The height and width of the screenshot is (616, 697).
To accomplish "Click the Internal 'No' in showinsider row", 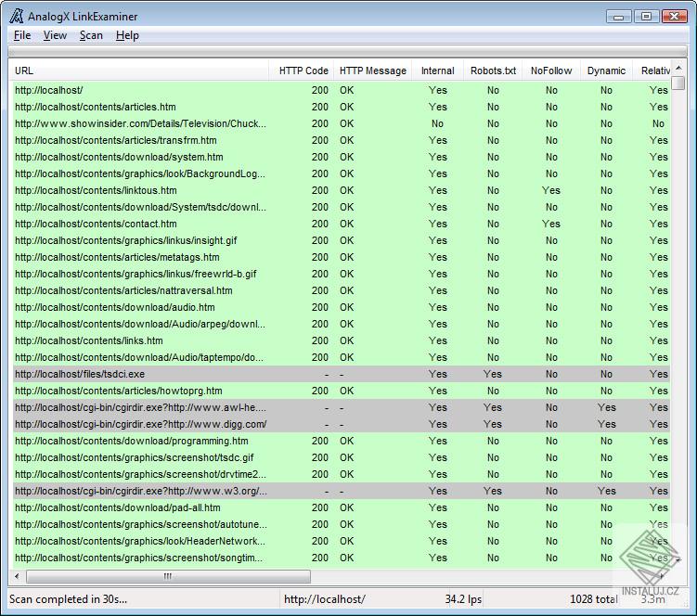I will [x=437, y=123].
